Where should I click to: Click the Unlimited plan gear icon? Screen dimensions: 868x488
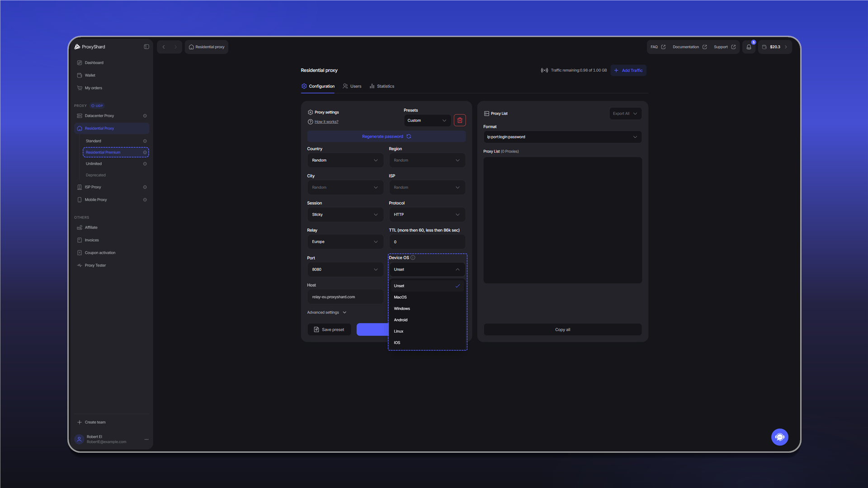pyautogui.click(x=145, y=164)
